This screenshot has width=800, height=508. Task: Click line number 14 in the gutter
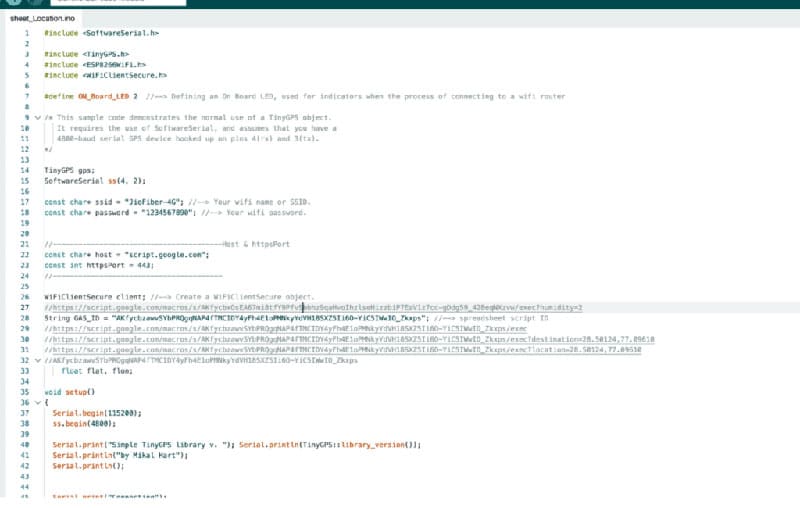tap(23, 170)
